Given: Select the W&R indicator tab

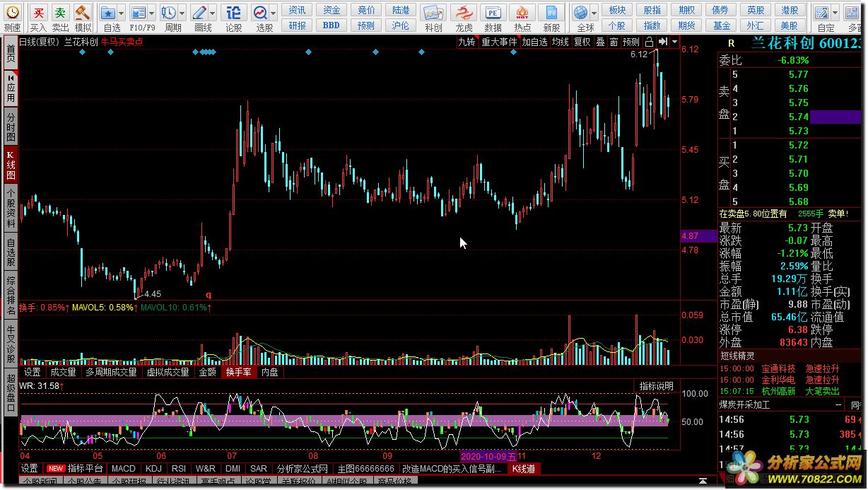Looking at the screenshot, I should click(206, 468).
